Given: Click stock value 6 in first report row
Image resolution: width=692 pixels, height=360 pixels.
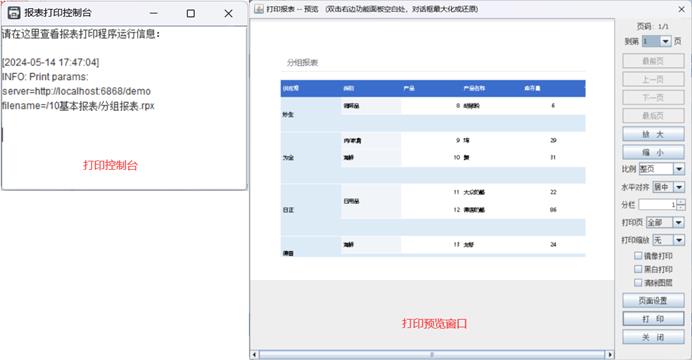Looking at the screenshot, I should (x=553, y=105).
